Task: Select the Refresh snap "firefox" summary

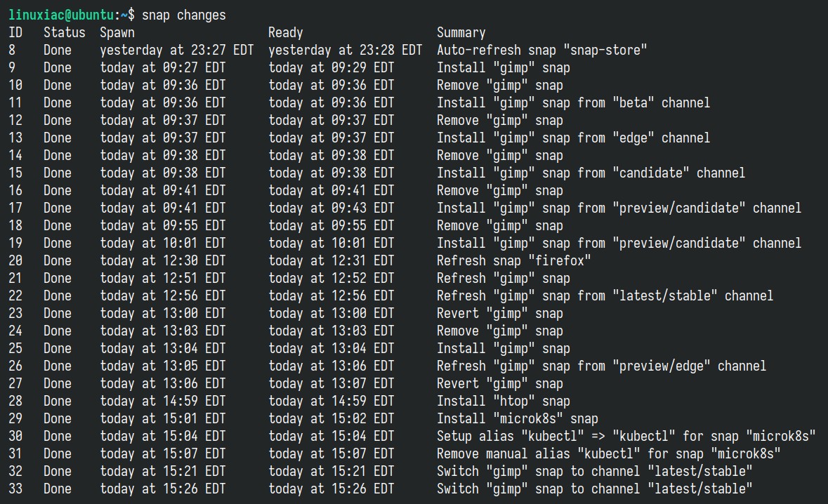Action: click(x=514, y=260)
